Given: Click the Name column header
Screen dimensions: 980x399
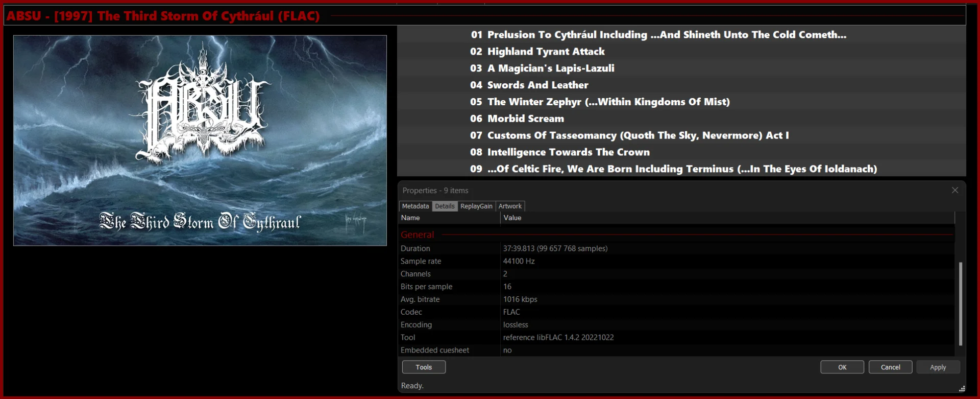Looking at the screenshot, I should (449, 218).
